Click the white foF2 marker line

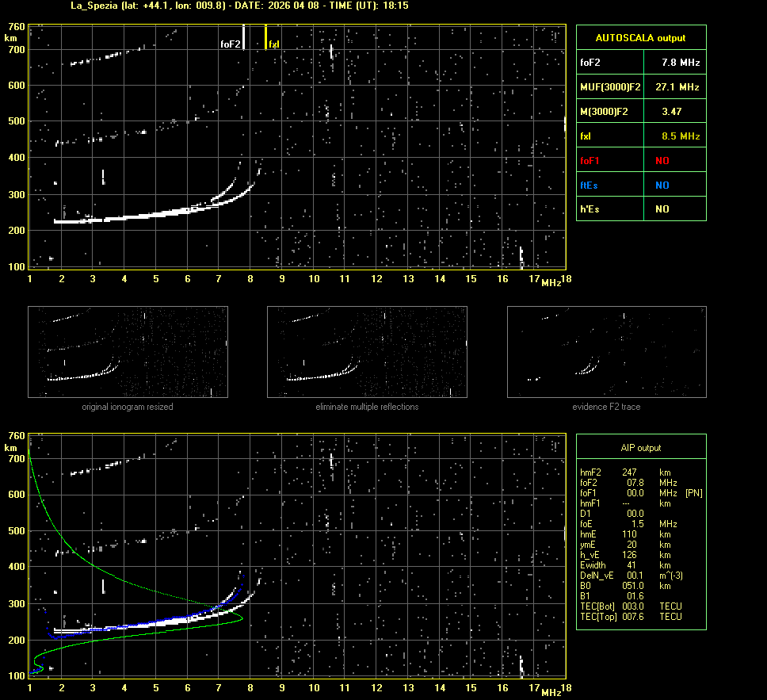(243, 37)
